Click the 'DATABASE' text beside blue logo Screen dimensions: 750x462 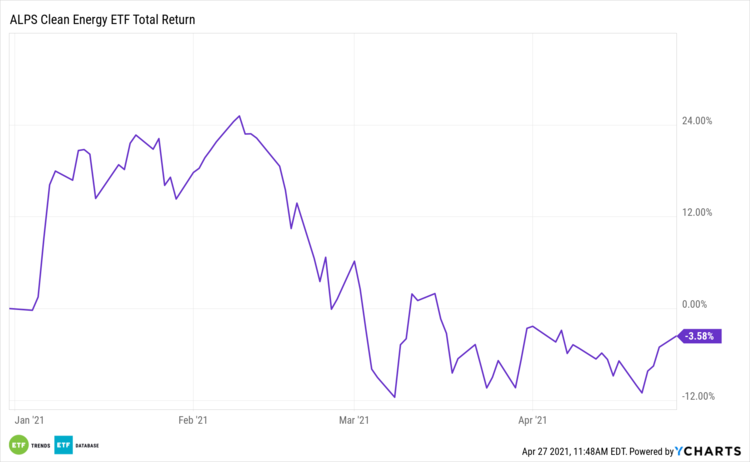(x=87, y=445)
